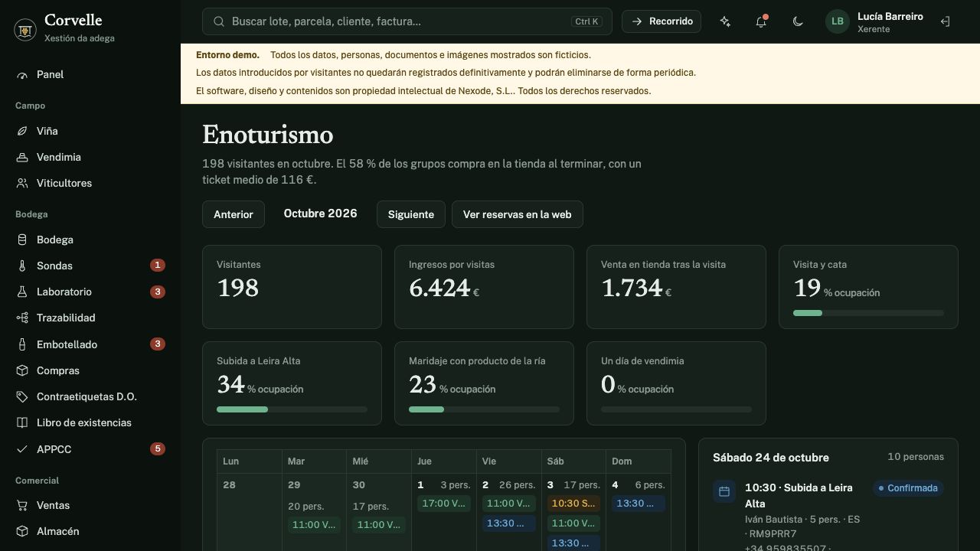Viewport: 980px width, 551px height.
Task: Click the Contraetiquetas D.O. tag icon
Action: [x=22, y=397]
